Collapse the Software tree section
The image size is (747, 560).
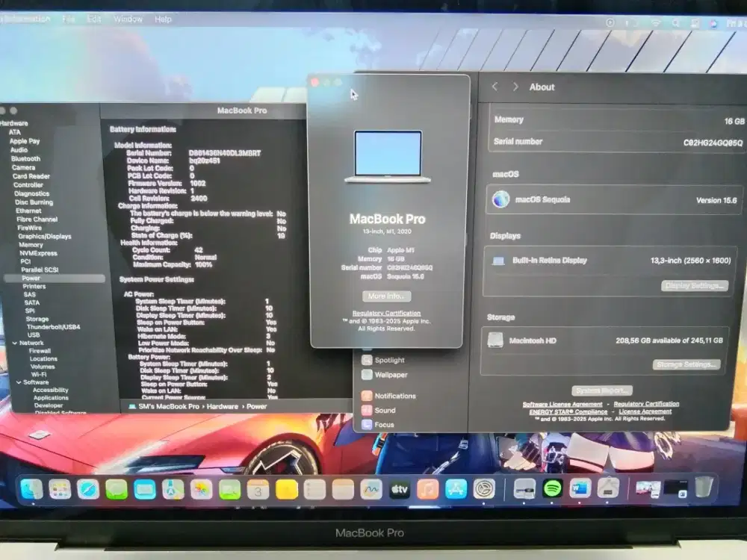coord(17,382)
